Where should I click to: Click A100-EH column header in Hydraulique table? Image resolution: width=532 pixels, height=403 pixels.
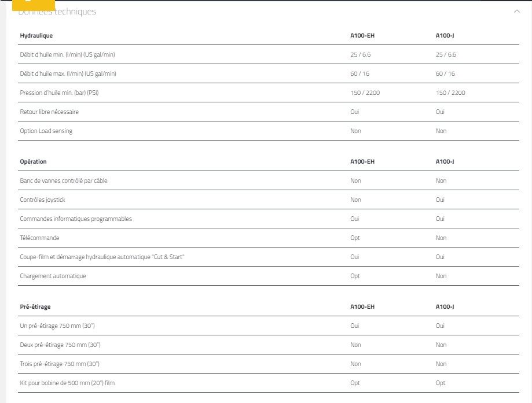362,36
